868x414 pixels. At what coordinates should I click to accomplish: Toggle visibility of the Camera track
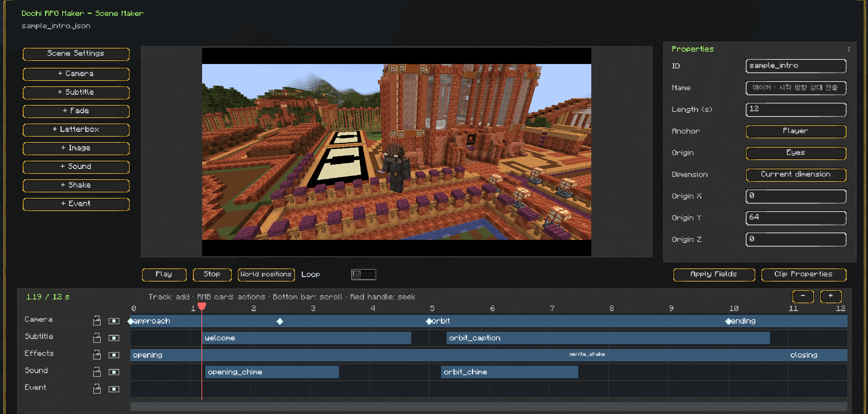coord(114,321)
